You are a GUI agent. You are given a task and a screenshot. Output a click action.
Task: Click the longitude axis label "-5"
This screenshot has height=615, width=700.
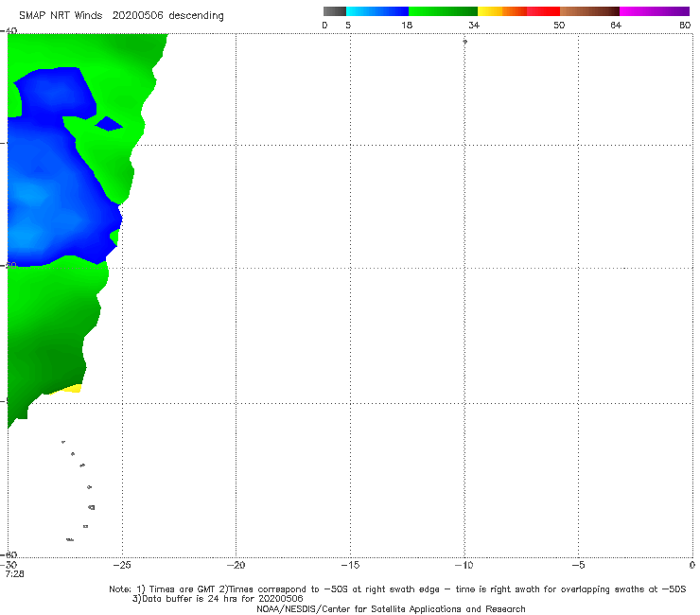pos(578,565)
